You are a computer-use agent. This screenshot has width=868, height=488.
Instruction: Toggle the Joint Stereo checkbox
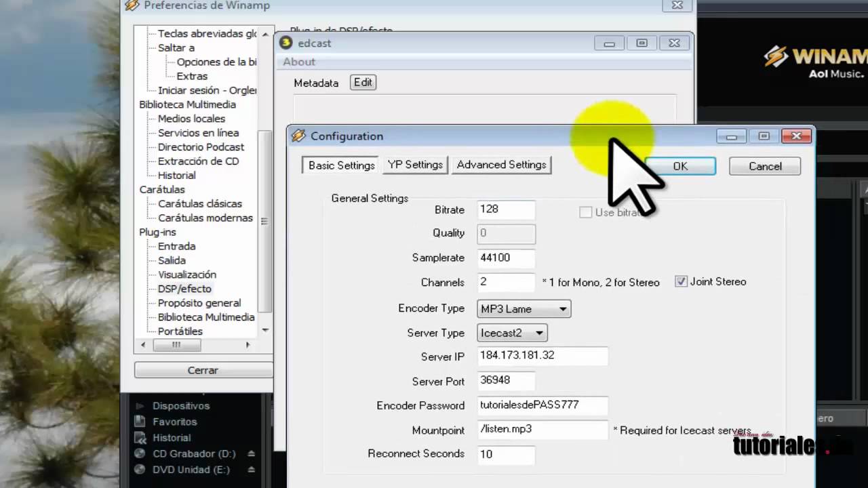tap(681, 282)
